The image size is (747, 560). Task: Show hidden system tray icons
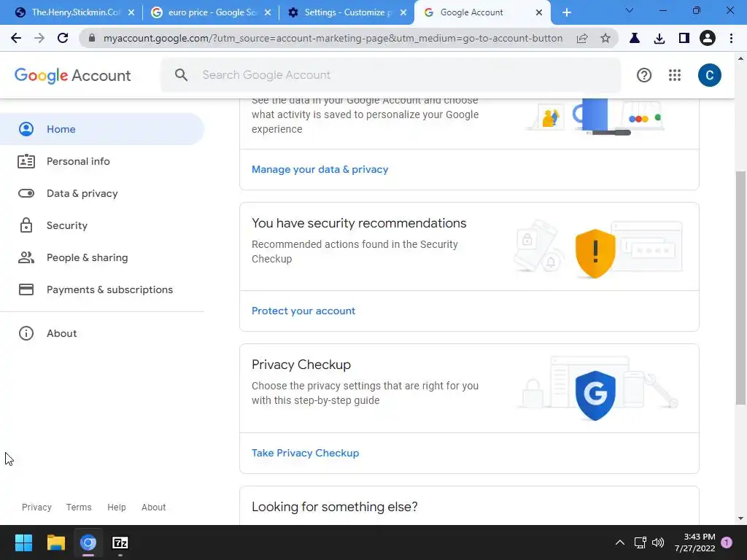point(620,542)
